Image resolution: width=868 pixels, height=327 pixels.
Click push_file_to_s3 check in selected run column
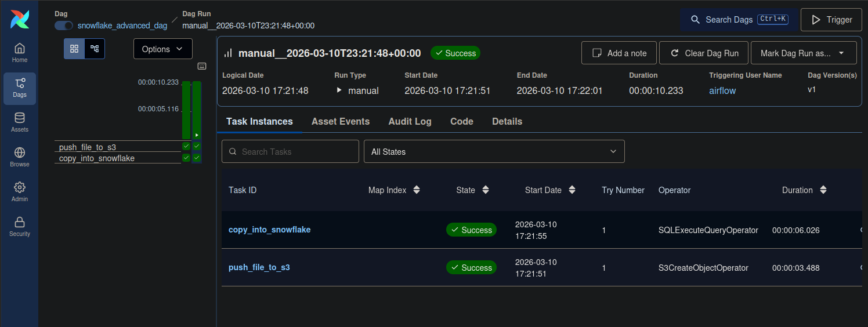(x=197, y=146)
